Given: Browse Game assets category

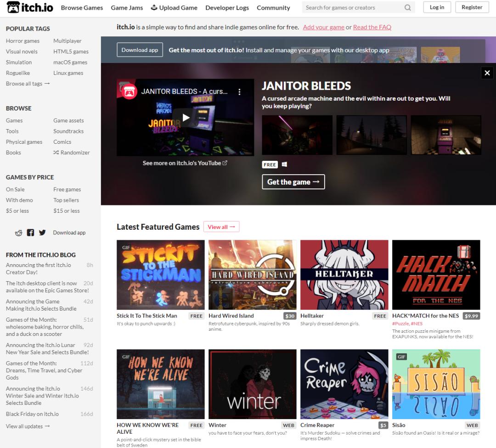Looking at the screenshot, I should tap(68, 120).
